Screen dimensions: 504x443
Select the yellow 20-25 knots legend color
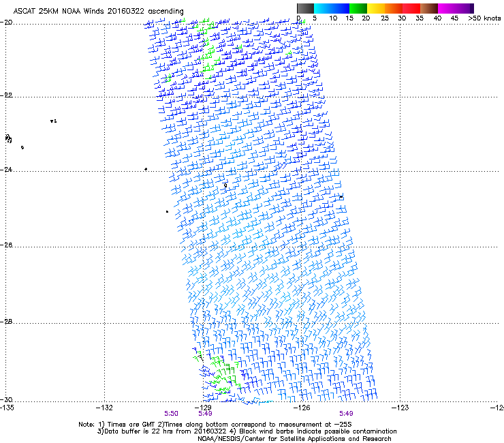click(376, 8)
